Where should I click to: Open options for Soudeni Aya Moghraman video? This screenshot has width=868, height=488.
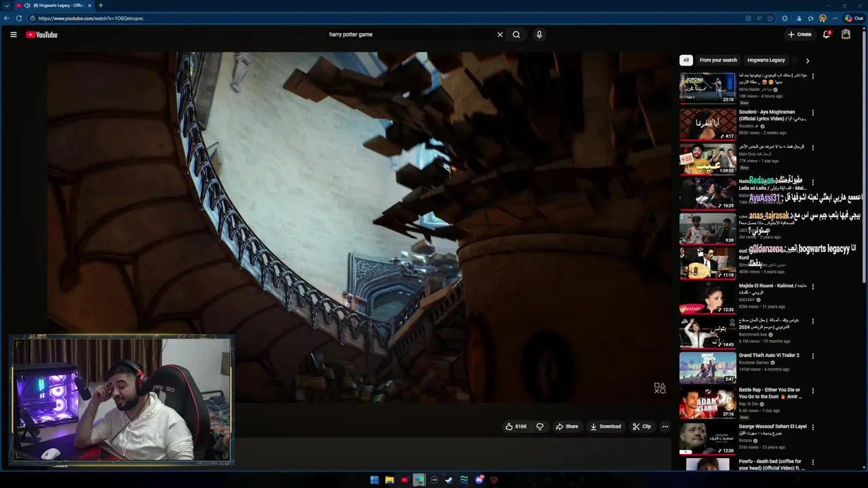click(813, 113)
